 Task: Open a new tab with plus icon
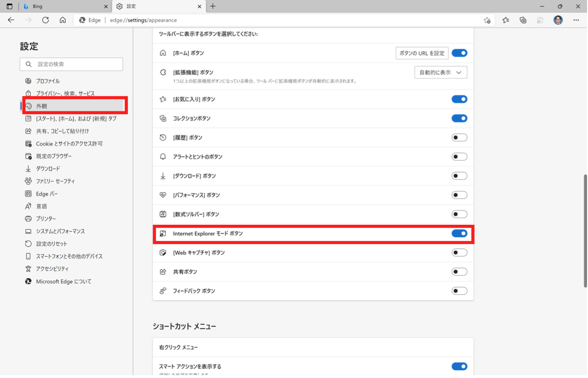click(213, 6)
